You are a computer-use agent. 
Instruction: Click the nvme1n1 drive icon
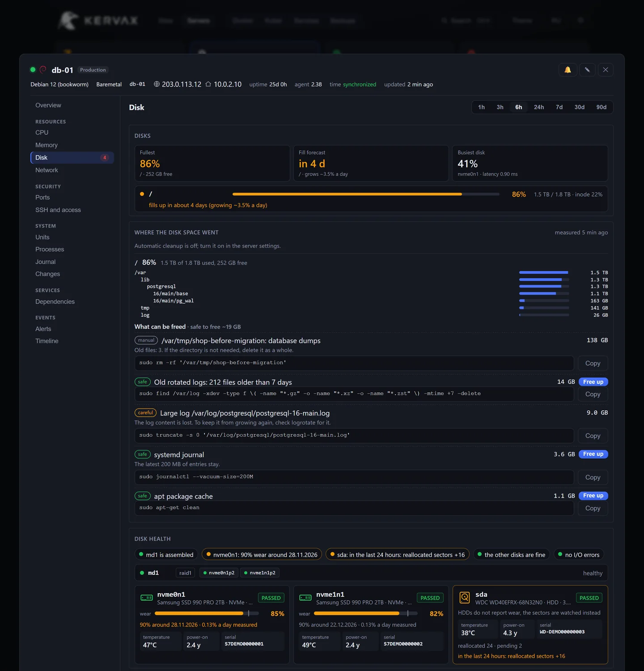[x=305, y=598]
